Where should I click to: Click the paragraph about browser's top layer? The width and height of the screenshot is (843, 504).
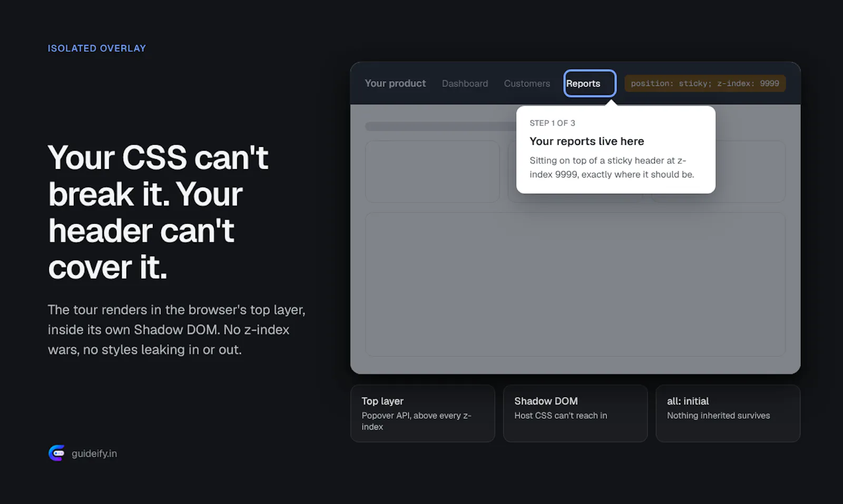177,330
